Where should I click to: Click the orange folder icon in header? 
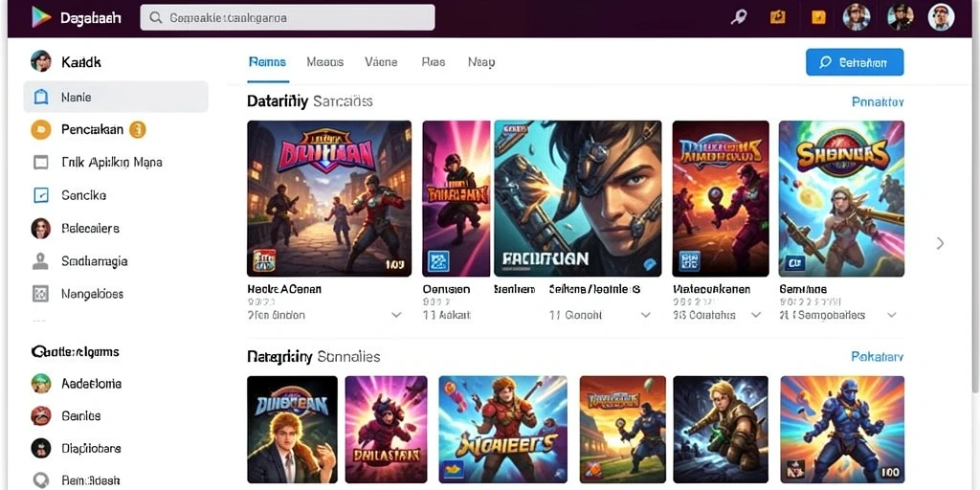point(778,17)
